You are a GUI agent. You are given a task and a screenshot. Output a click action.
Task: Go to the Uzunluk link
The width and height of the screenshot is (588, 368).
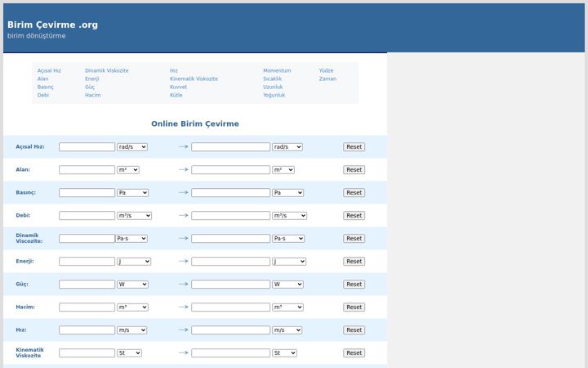[x=273, y=88]
